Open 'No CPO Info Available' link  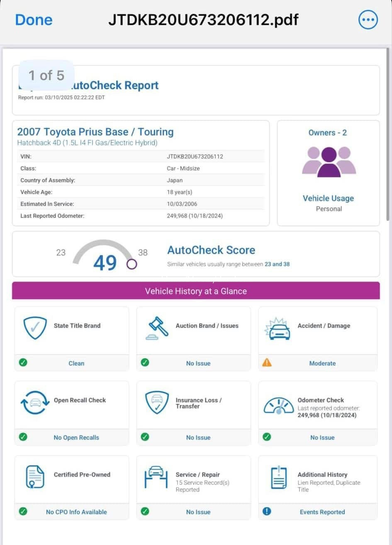tap(76, 512)
